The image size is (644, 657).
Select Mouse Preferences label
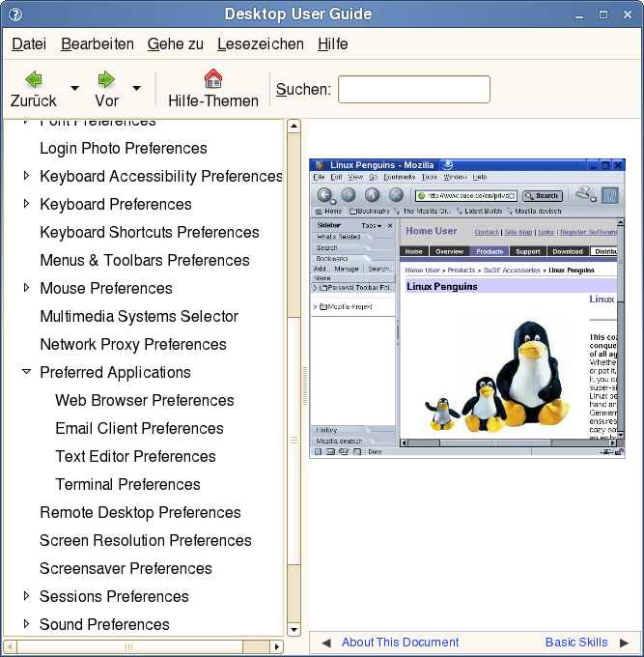[106, 288]
